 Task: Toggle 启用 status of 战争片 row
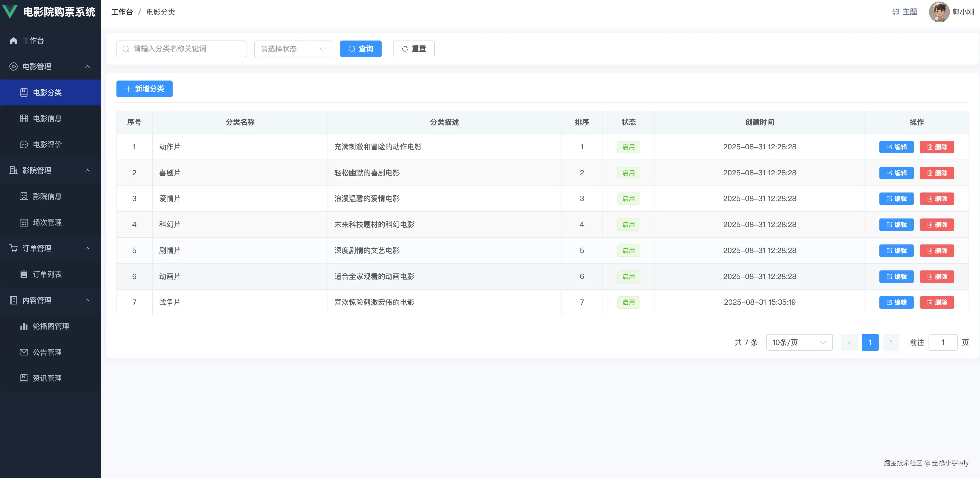[629, 302]
